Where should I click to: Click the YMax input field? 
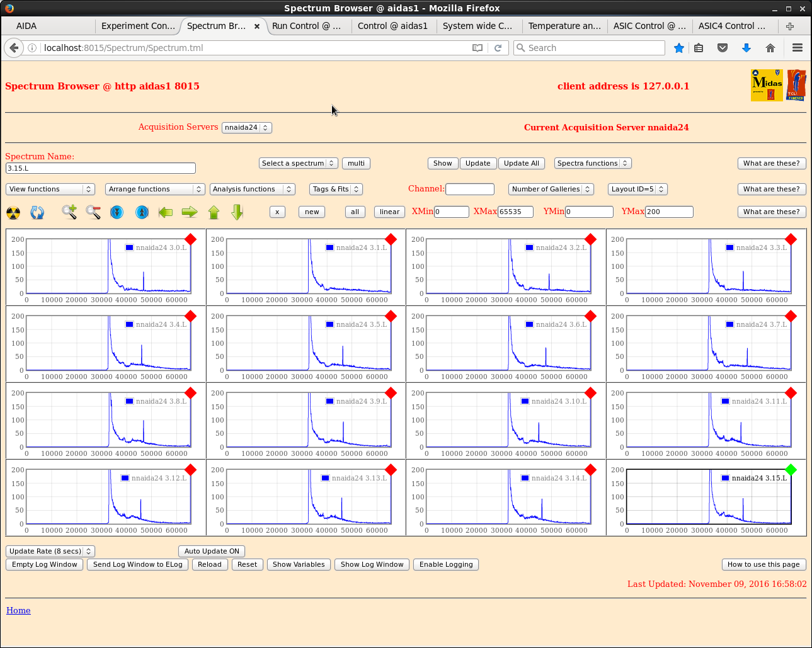point(668,212)
